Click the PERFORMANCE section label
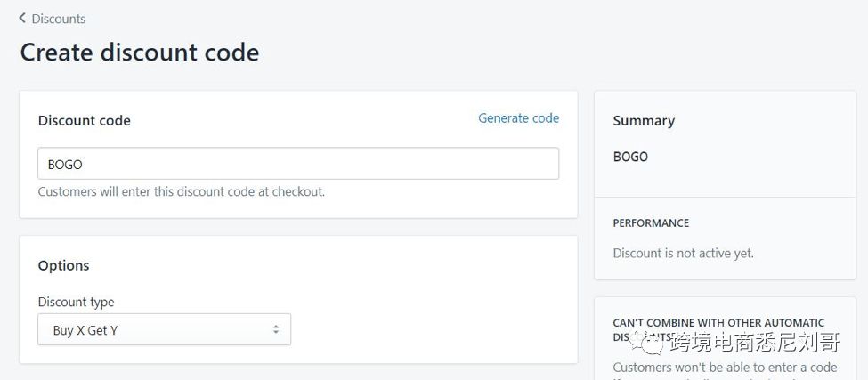 pos(651,222)
